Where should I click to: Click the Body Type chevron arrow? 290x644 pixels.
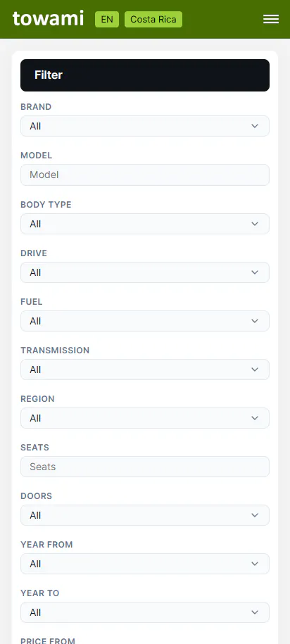tap(255, 224)
